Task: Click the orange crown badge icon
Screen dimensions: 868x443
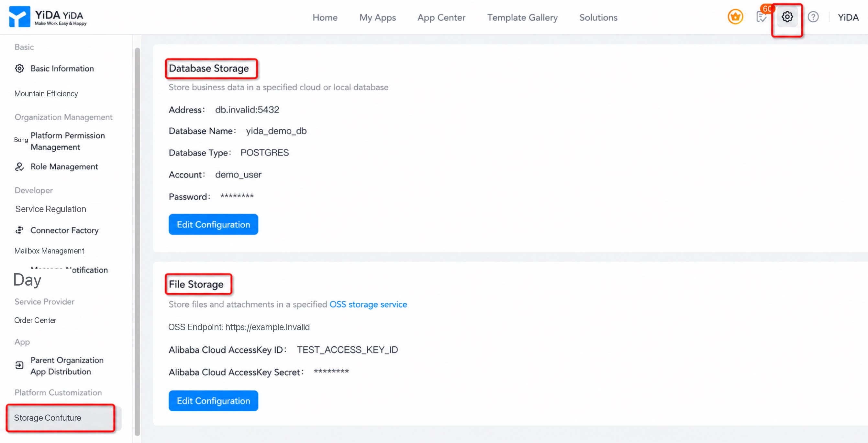Action: click(735, 16)
